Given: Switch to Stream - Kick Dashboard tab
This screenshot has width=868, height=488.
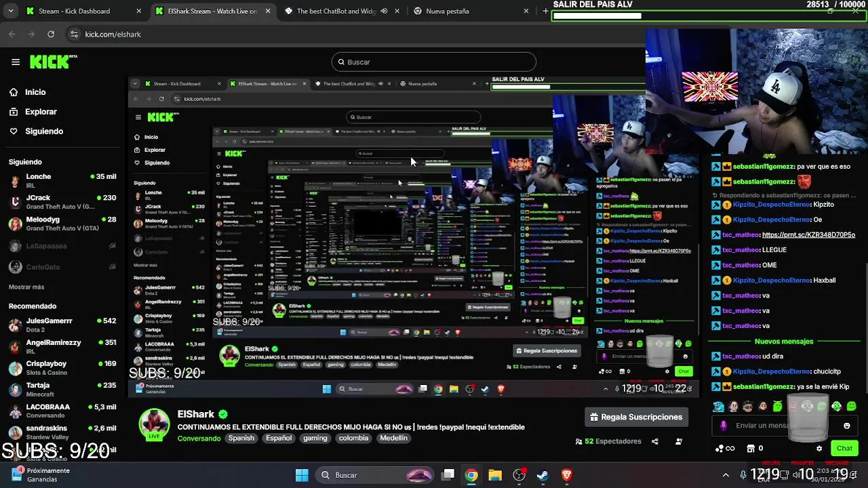Looking at the screenshot, I should tap(81, 11).
